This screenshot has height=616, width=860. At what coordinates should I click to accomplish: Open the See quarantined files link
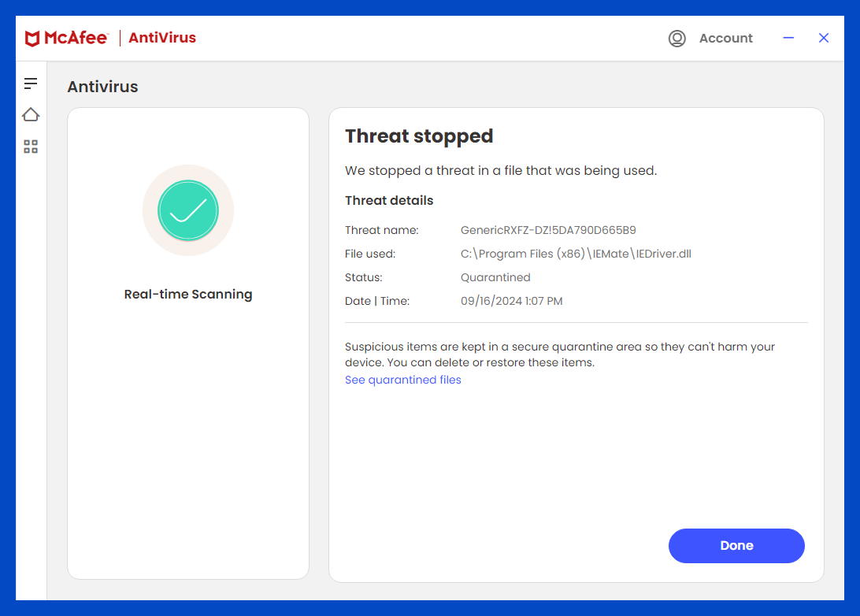point(403,380)
